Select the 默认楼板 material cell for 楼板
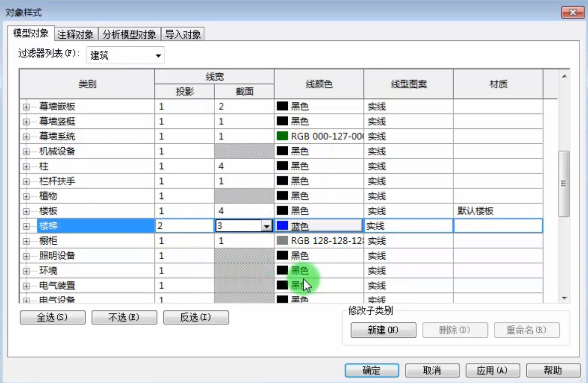 click(x=498, y=211)
